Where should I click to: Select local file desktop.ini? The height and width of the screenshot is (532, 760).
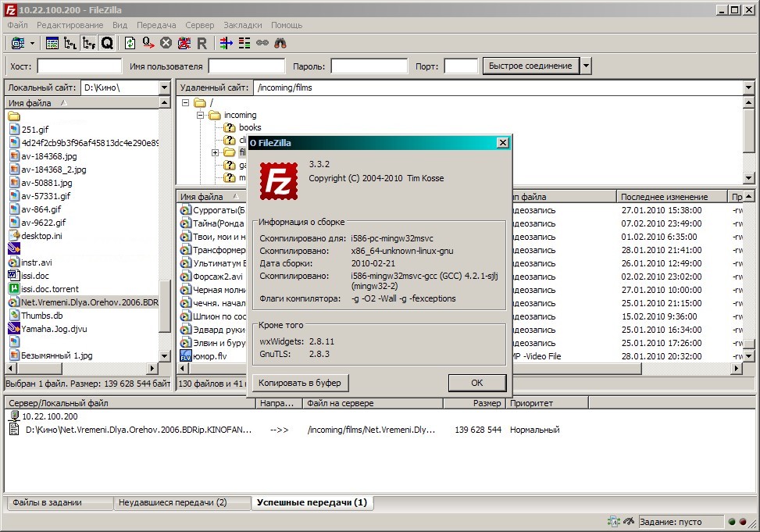pos(41,236)
